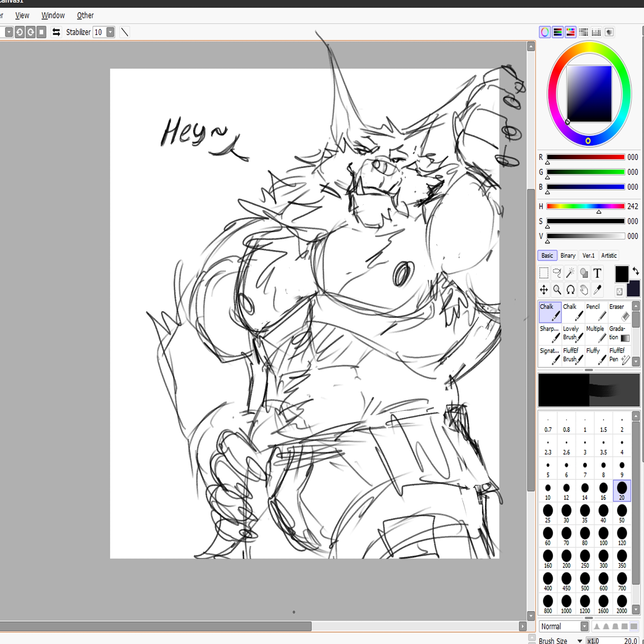Viewport: 644px width, 644px height.
Task: Open the Normal blending mode dropdown
Action: (x=584, y=626)
